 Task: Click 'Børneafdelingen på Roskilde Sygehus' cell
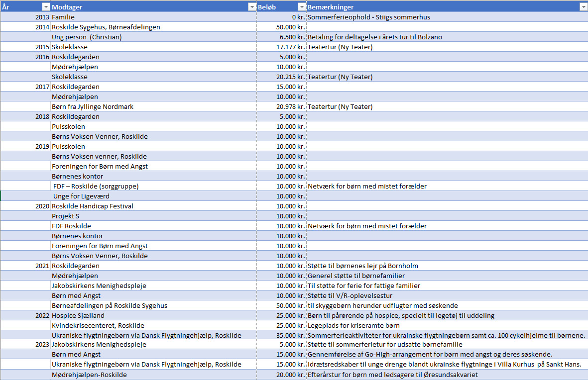153,305
